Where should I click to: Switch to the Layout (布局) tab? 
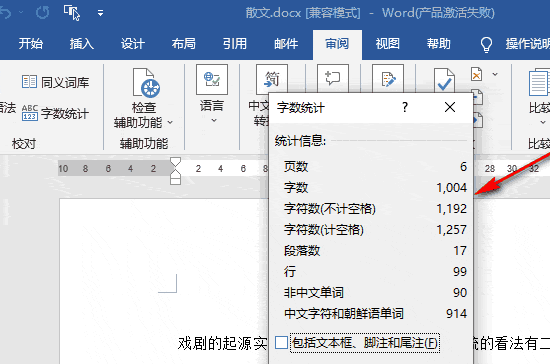183,44
